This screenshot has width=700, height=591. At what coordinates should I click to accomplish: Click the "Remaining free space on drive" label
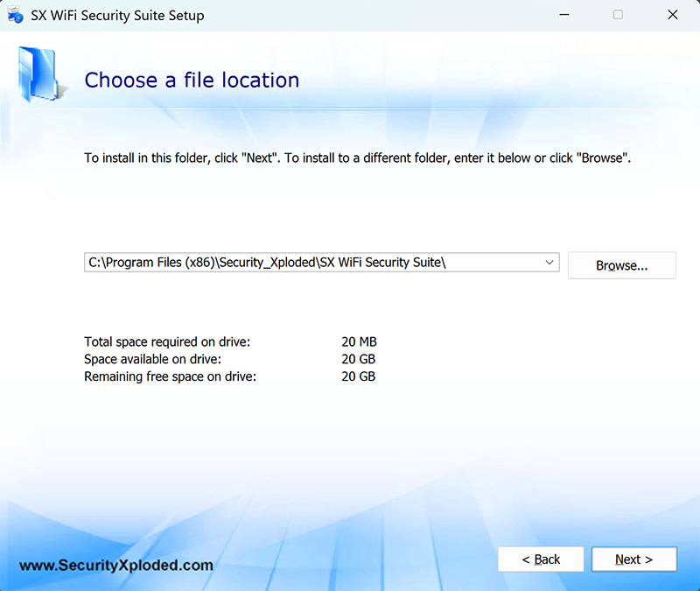[x=171, y=376]
